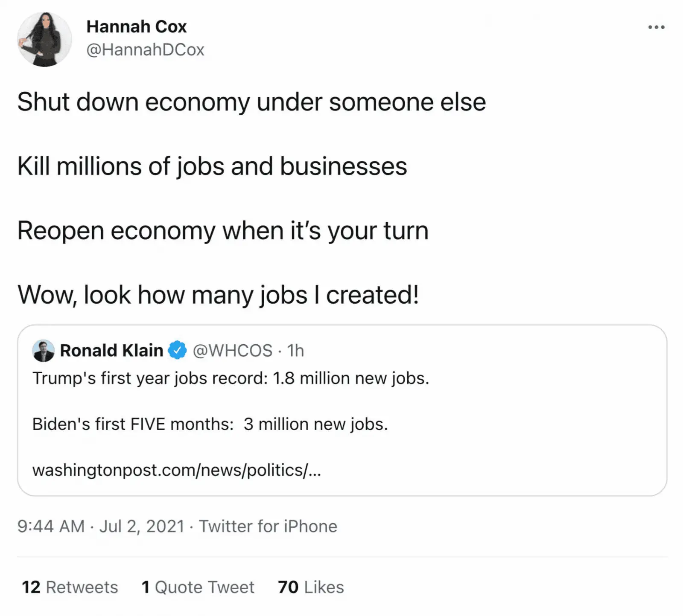Click the "Biden's first FIVE months" line
The height and width of the screenshot is (616, 683).
[x=210, y=424]
